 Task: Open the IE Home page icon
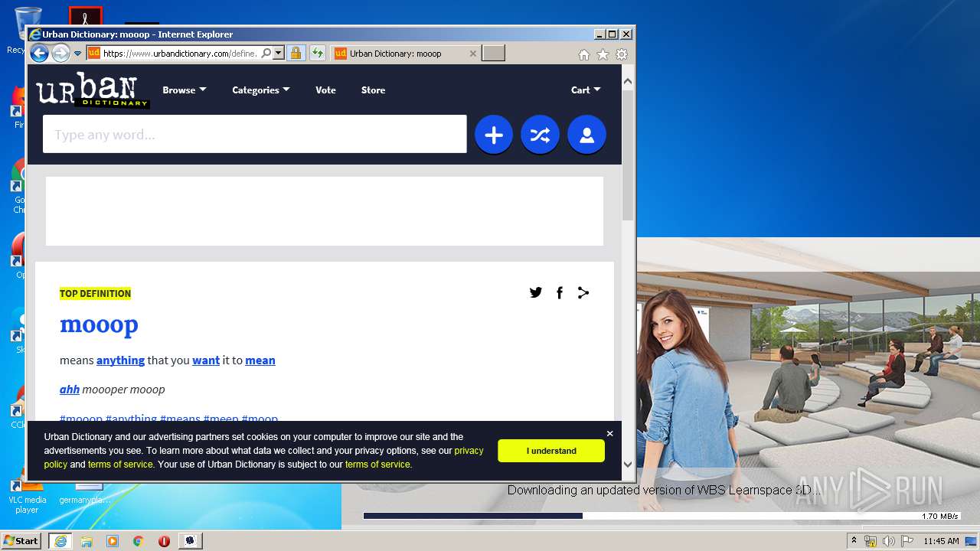[x=583, y=54]
